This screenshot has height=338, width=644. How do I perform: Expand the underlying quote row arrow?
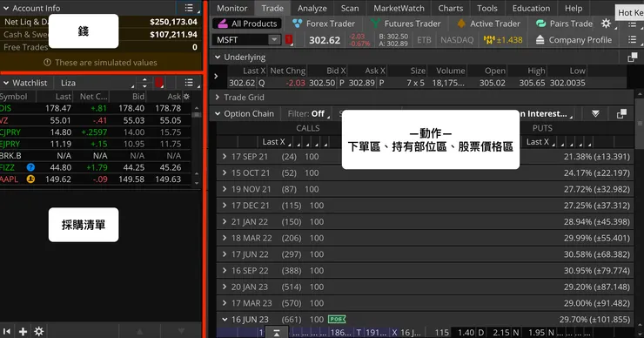pos(216,76)
